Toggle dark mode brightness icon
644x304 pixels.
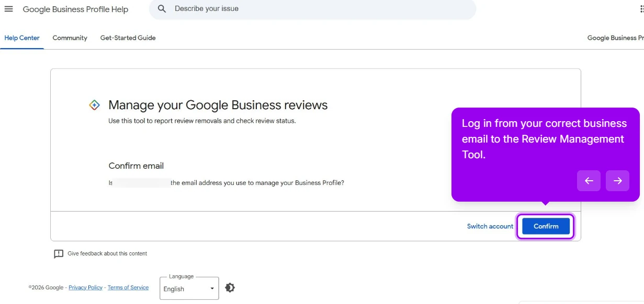click(x=230, y=288)
